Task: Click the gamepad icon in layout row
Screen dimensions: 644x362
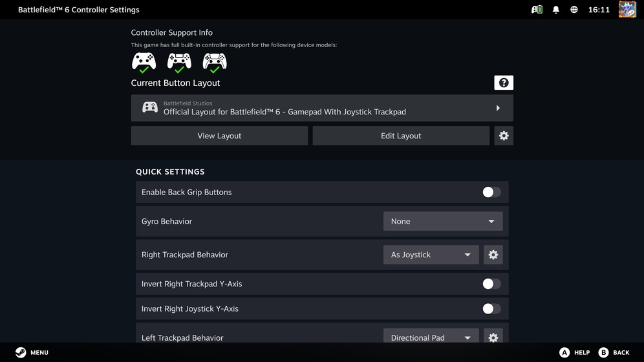Action: click(x=150, y=107)
